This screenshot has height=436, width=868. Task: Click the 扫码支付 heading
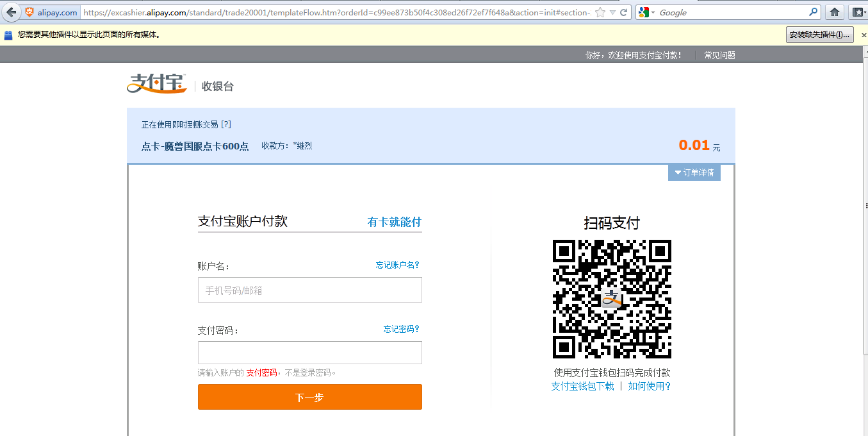612,222
